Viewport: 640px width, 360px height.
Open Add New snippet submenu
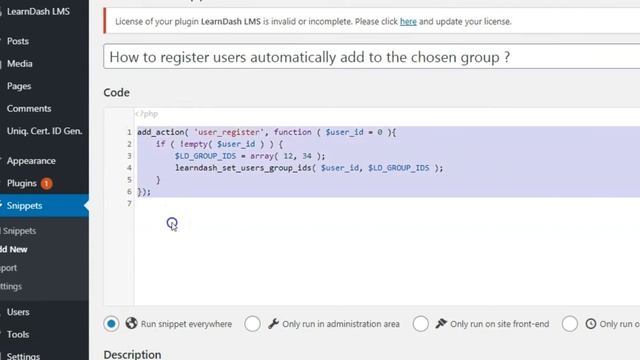coord(14,249)
